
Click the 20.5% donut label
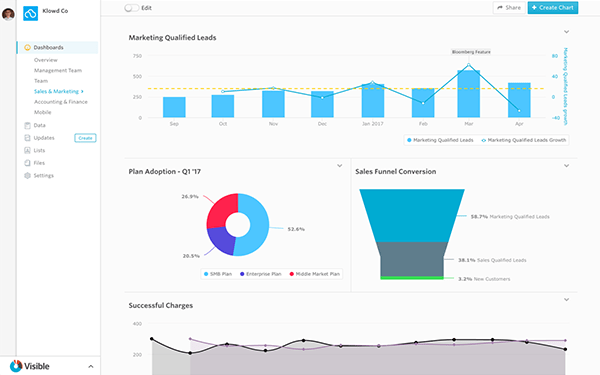click(191, 256)
